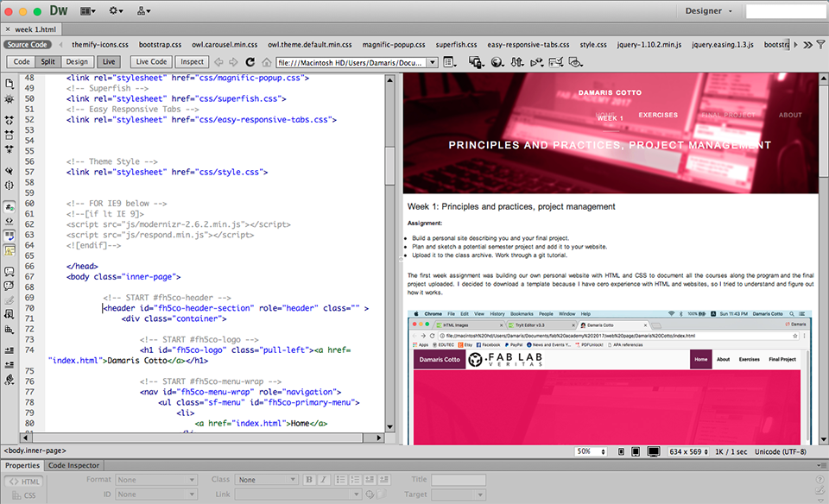
Task: Expand the address history dropdown arrow
Action: 433,62
